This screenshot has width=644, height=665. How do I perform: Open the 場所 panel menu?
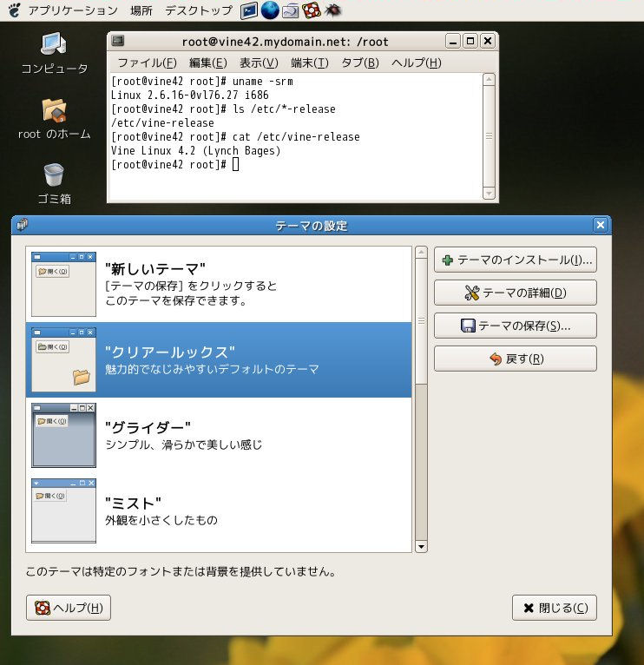click(x=141, y=10)
